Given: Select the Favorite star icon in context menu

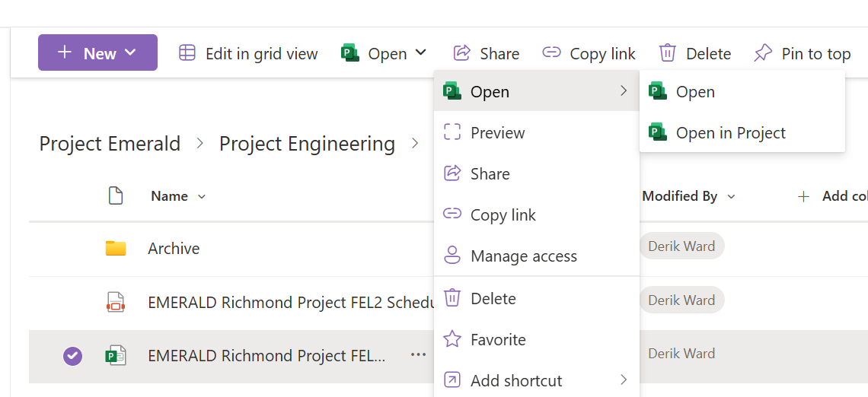Looking at the screenshot, I should pyautogui.click(x=452, y=338).
